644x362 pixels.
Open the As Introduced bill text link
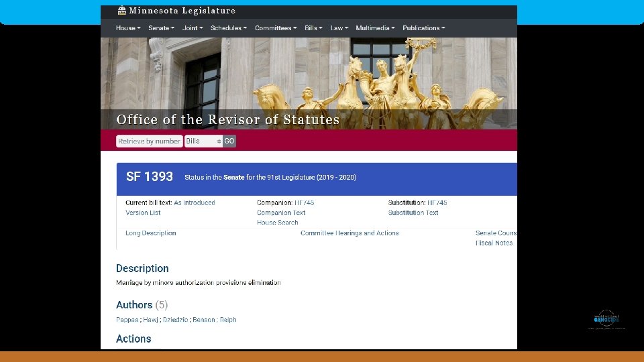click(x=195, y=202)
